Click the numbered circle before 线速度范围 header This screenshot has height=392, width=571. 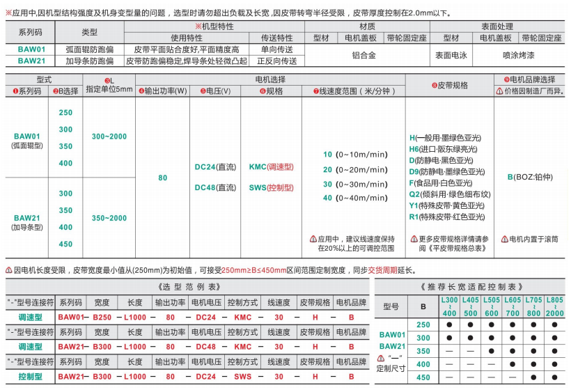[315, 91]
